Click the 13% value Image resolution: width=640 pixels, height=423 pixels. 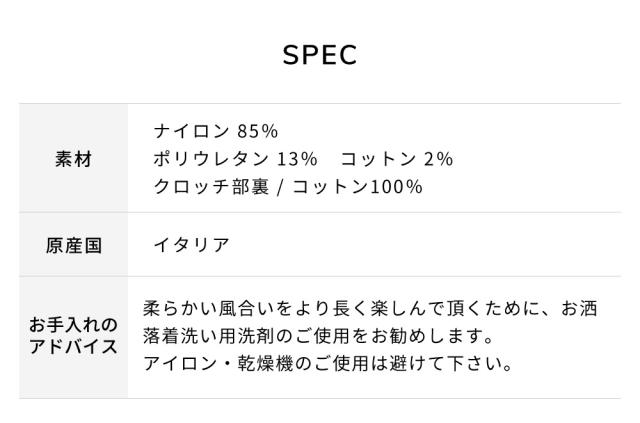pyautogui.click(x=296, y=159)
